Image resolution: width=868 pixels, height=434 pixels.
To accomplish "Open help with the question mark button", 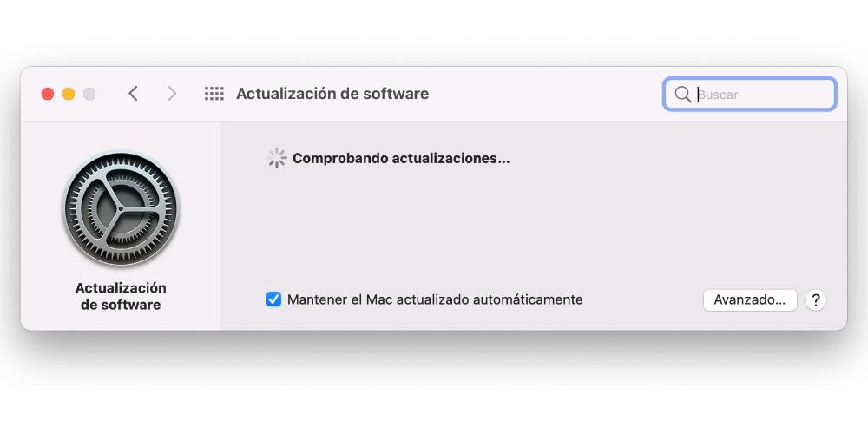I will (x=815, y=300).
